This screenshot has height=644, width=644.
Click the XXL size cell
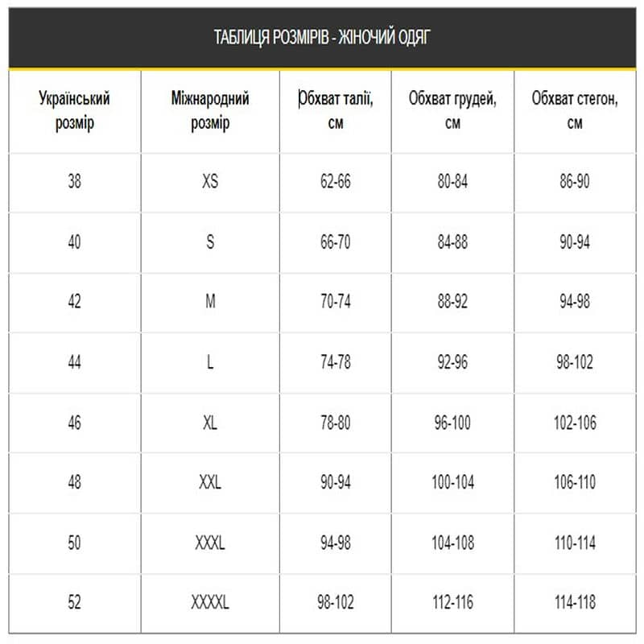click(210, 483)
